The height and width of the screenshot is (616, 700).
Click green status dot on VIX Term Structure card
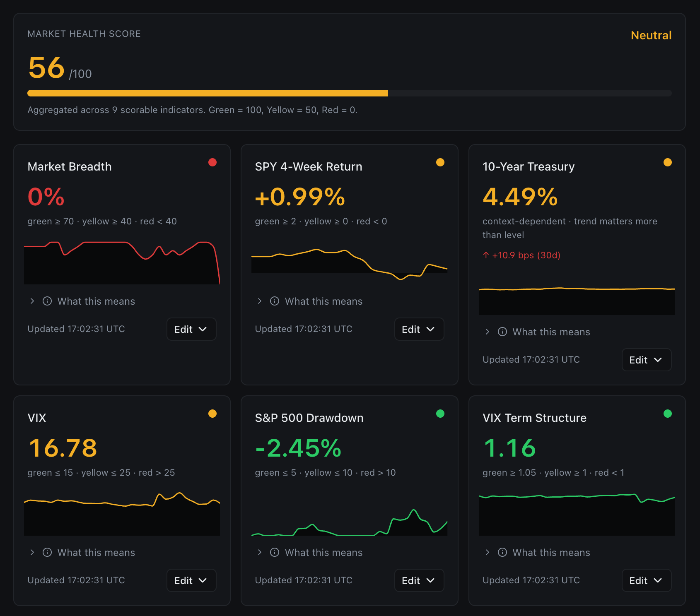coord(668,414)
